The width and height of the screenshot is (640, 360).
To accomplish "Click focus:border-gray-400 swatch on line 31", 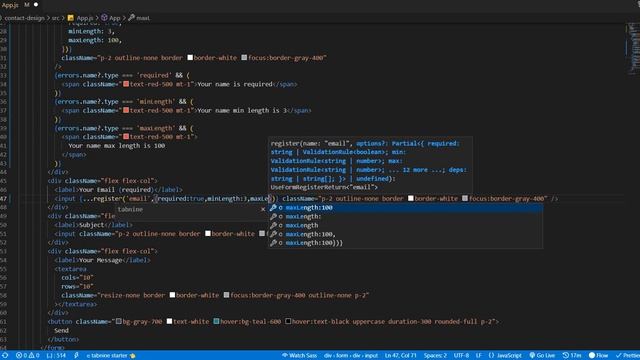I will pos(244,58).
